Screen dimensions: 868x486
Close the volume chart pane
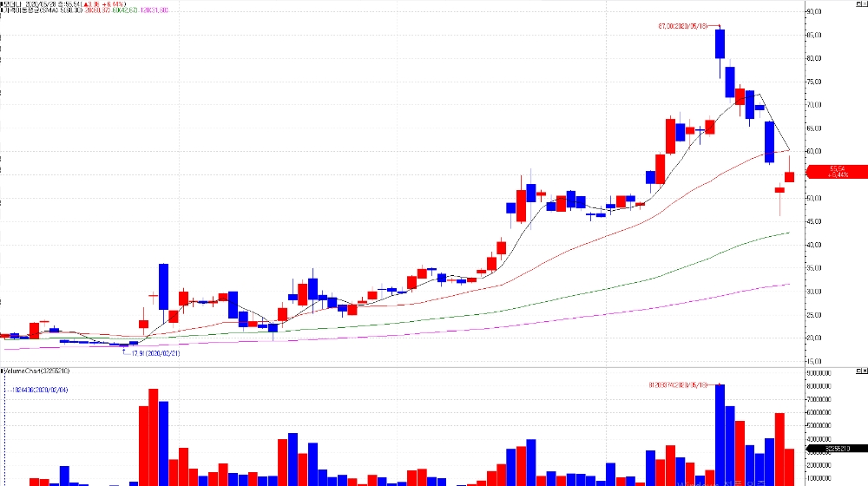tap(865, 371)
